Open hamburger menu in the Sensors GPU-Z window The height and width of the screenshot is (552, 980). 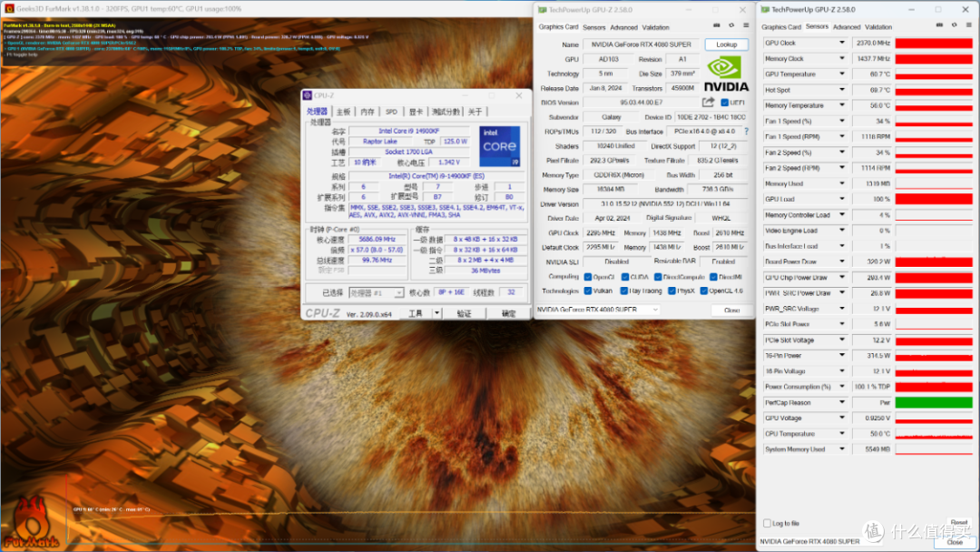(x=969, y=25)
